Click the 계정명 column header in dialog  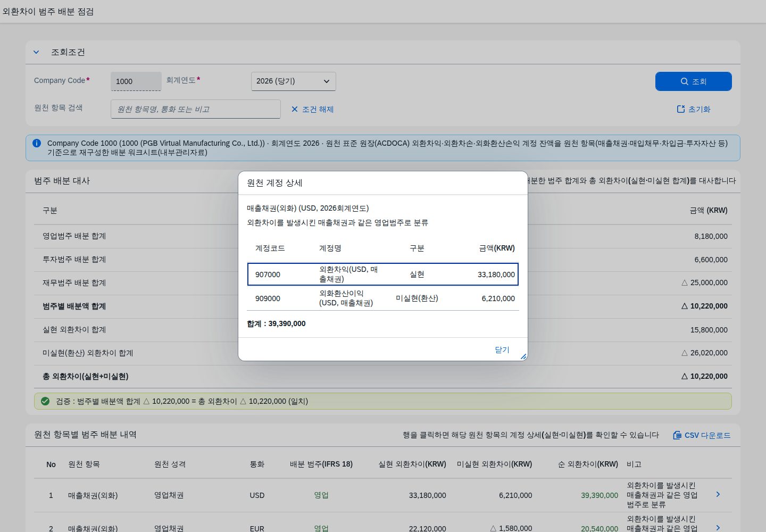tap(330, 248)
